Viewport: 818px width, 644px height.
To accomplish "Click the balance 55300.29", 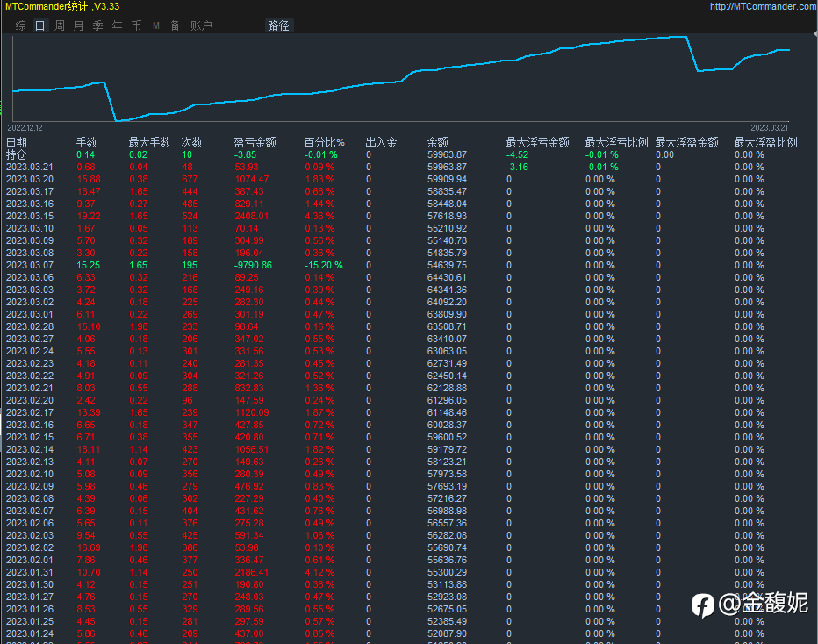I will [447, 573].
